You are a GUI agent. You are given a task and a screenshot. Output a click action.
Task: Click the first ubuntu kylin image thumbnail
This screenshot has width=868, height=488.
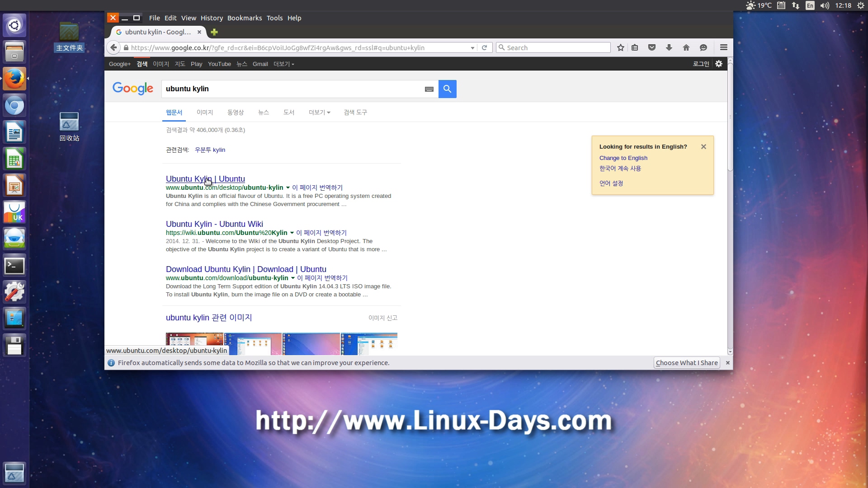(194, 344)
